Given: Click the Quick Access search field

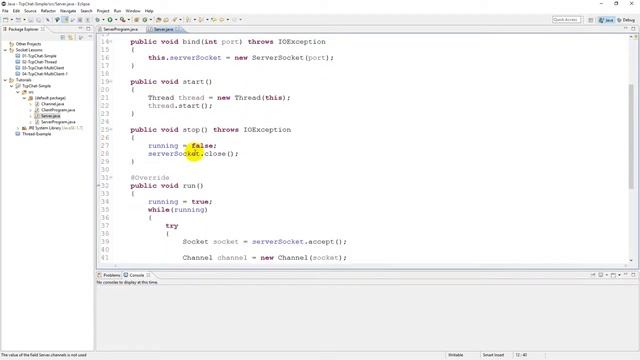Looking at the screenshot, I should pyautogui.click(x=567, y=20).
